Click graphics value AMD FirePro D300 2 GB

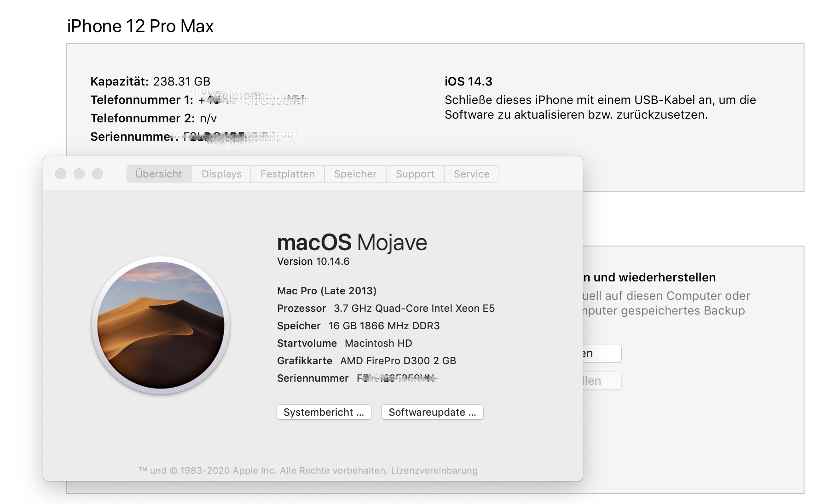point(398,361)
